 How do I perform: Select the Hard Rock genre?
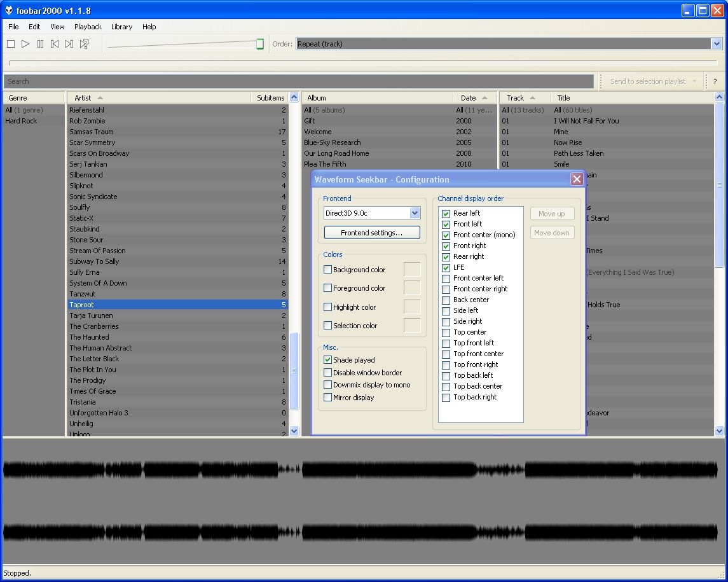coord(21,121)
